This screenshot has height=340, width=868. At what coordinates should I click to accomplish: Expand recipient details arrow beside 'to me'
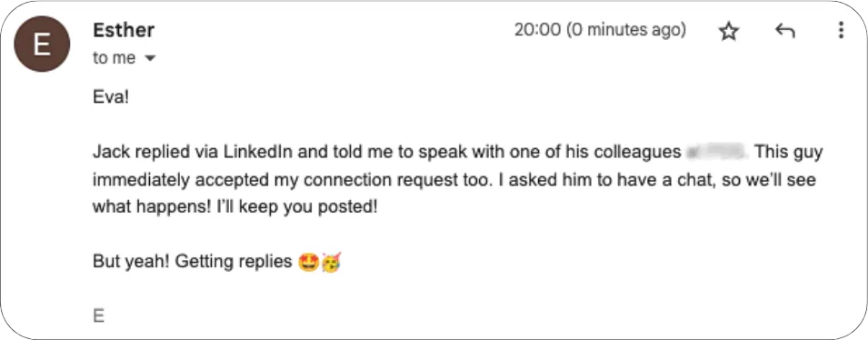coord(149,59)
